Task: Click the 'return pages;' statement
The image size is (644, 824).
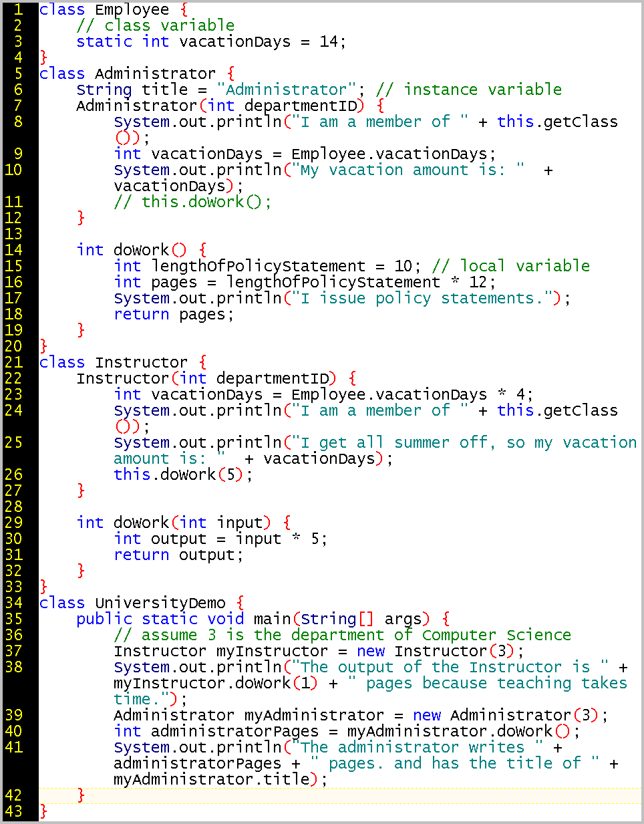Action: coord(174,315)
